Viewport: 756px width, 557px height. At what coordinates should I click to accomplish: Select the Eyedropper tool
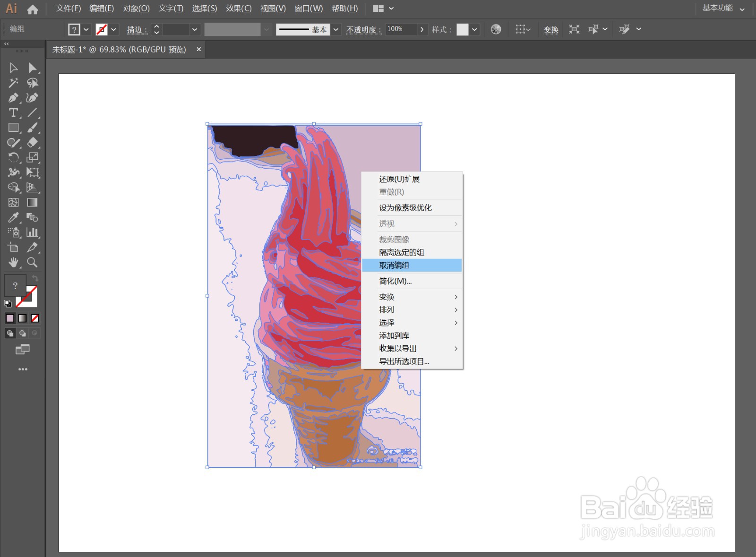pyautogui.click(x=14, y=217)
